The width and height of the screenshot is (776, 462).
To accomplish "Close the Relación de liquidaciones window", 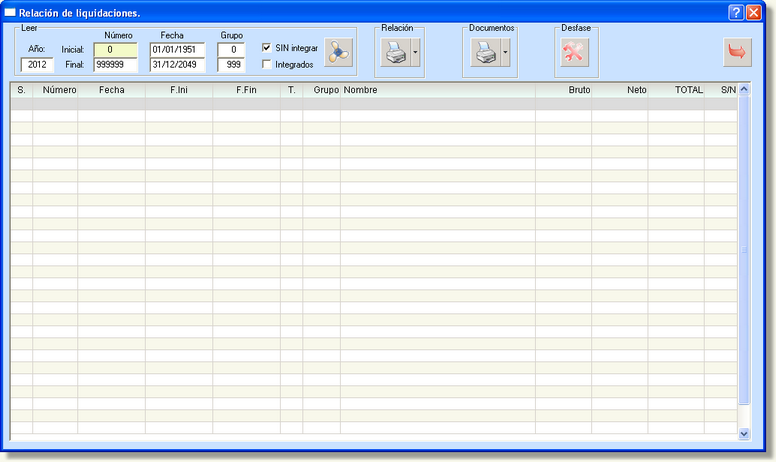I will (753, 12).
